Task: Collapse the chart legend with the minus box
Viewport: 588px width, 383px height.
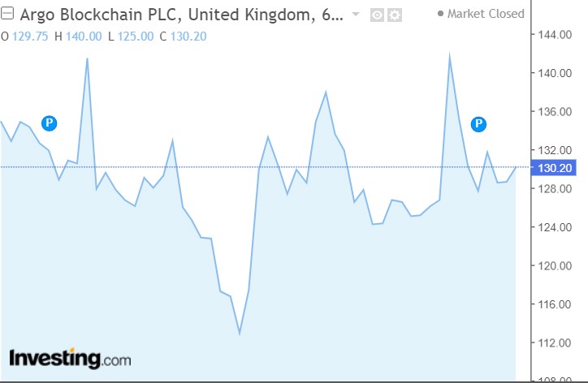Action: pyautogui.click(x=7, y=14)
